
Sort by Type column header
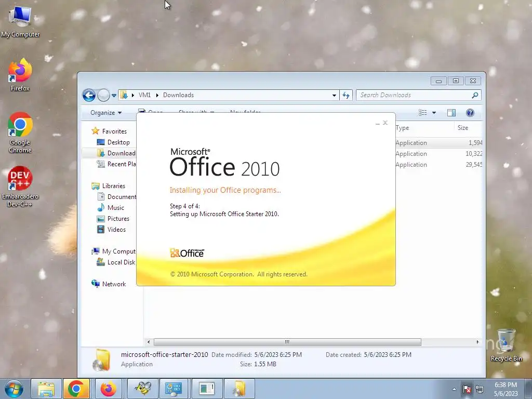tap(424, 128)
